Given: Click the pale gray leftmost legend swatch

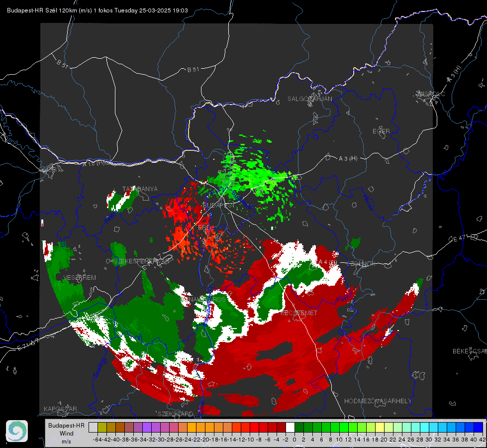Looking at the screenshot, I should pyautogui.click(x=93, y=428).
